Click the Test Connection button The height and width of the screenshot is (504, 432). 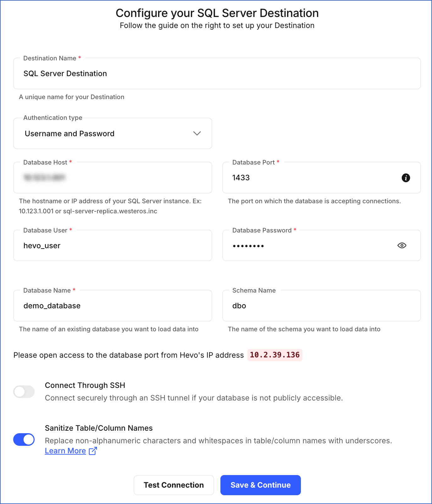(x=174, y=485)
